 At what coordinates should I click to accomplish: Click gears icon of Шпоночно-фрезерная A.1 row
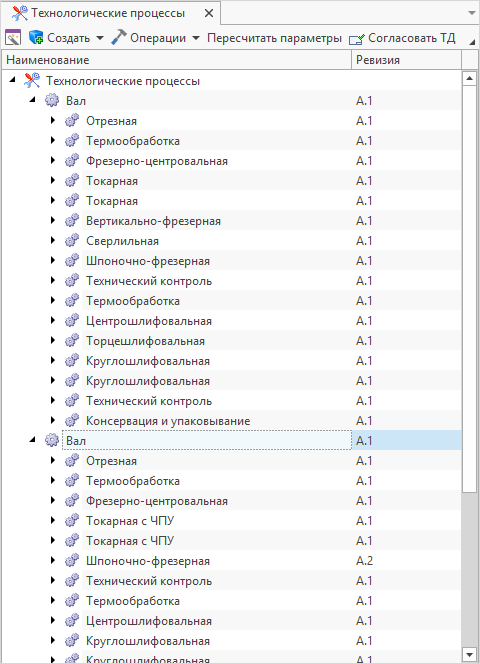pos(72,260)
